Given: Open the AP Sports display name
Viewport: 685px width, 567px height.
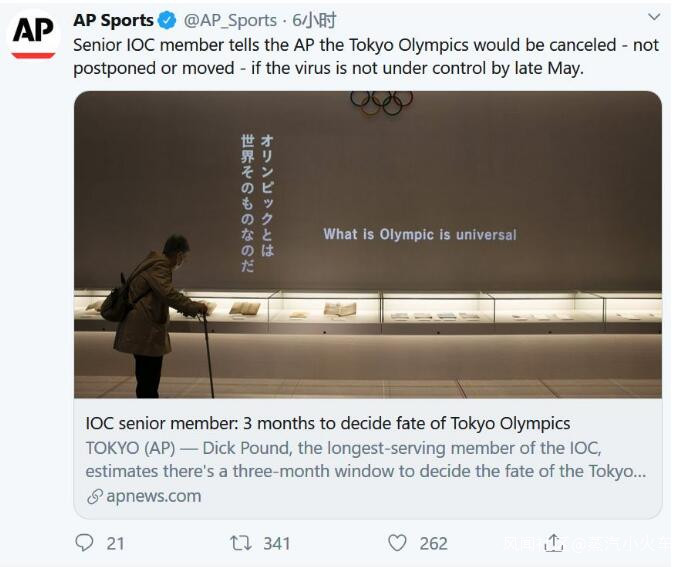Looking at the screenshot, I should [x=113, y=20].
